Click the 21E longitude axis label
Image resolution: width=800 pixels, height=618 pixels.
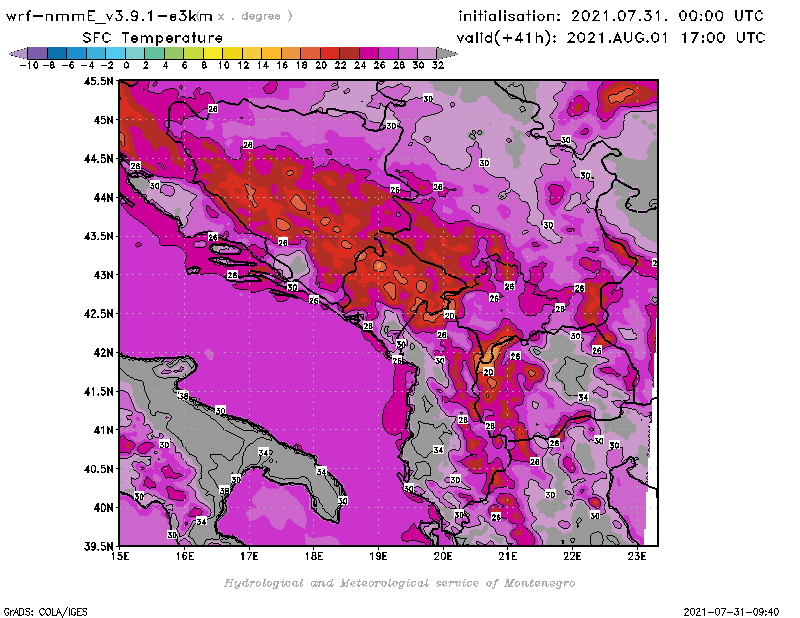(x=508, y=556)
